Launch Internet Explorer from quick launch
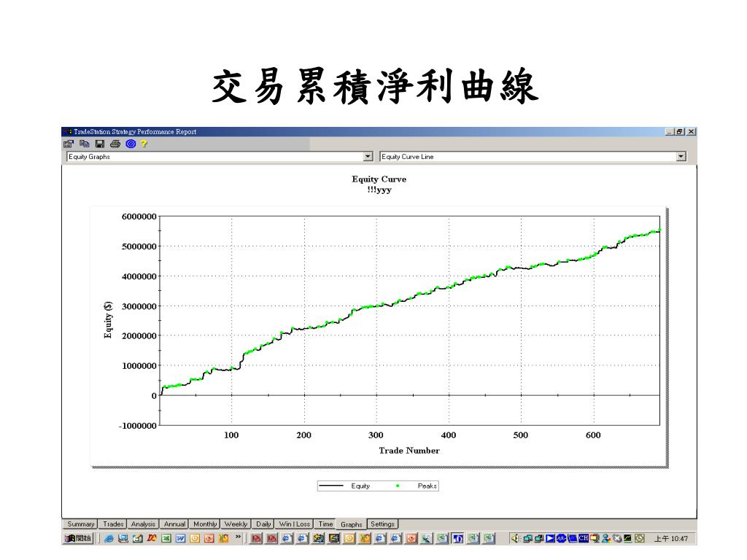The image size is (747, 560). point(109,539)
